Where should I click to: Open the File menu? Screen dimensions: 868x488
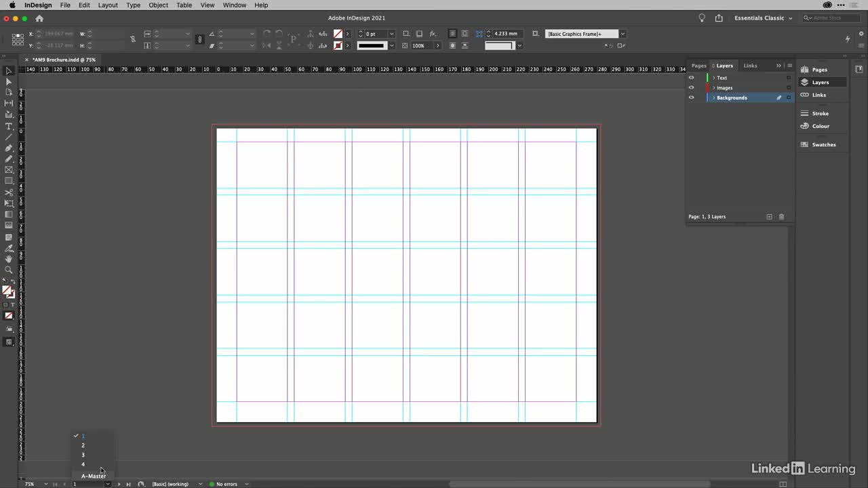pyautogui.click(x=65, y=5)
